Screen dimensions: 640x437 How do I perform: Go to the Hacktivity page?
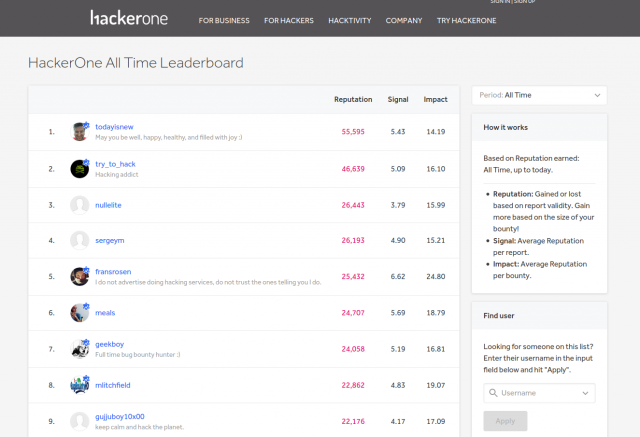pyautogui.click(x=349, y=20)
